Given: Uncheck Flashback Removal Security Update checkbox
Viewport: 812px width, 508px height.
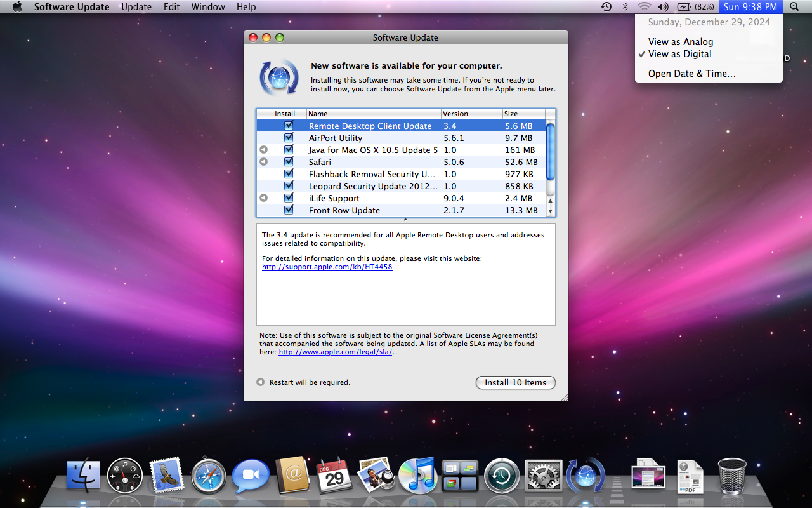Looking at the screenshot, I should [289, 173].
